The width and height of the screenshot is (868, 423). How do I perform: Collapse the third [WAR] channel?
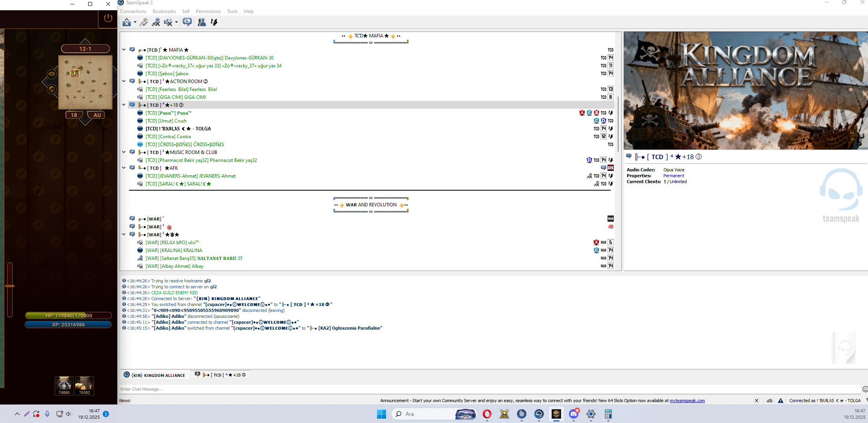(124, 235)
